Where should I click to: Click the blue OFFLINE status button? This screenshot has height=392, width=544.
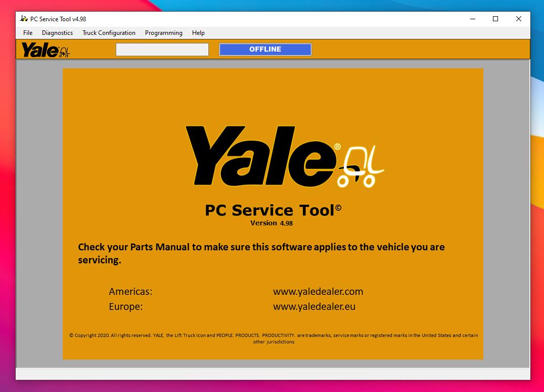[265, 49]
